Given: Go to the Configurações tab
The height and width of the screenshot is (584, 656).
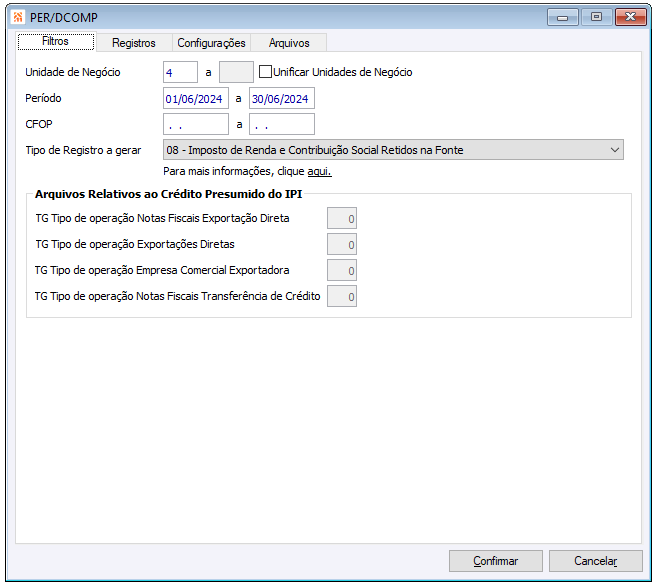Looking at the screenshot, I should 211,43.
